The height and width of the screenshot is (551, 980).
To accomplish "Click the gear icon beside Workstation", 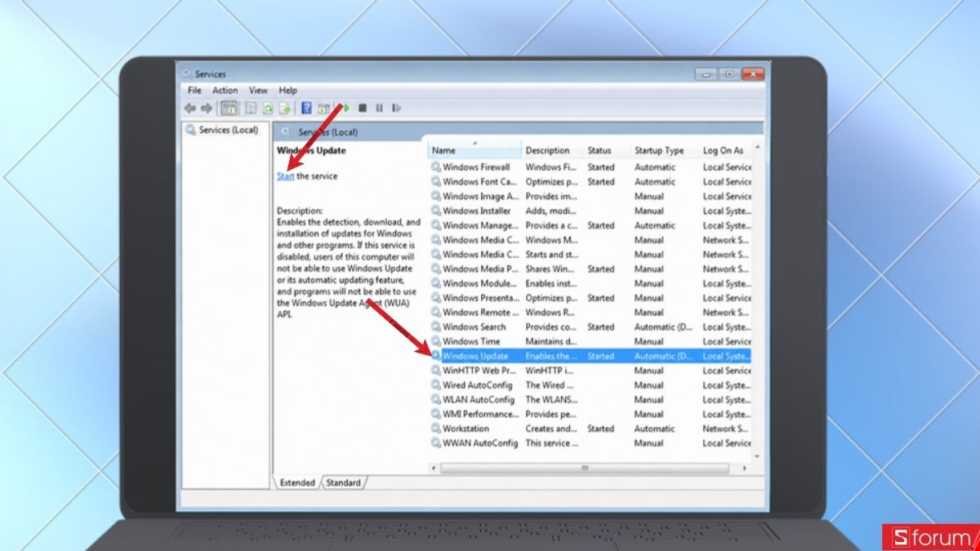I will [436, 429].
